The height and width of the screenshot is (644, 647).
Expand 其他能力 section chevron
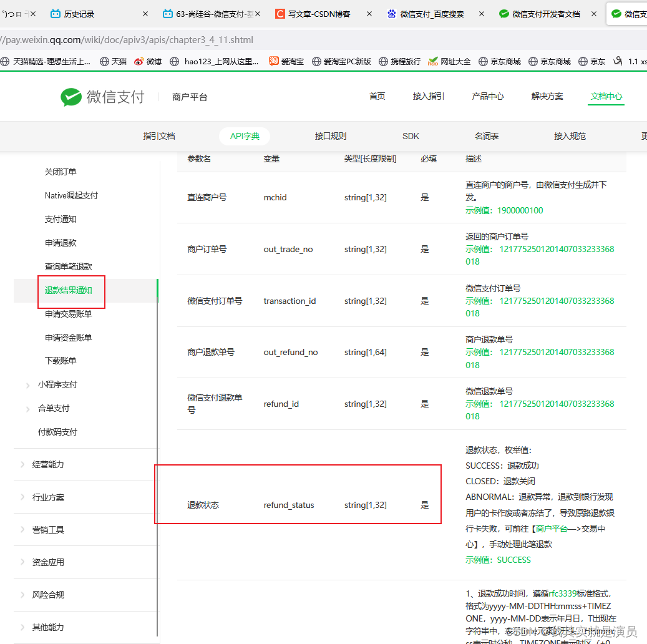22,627
